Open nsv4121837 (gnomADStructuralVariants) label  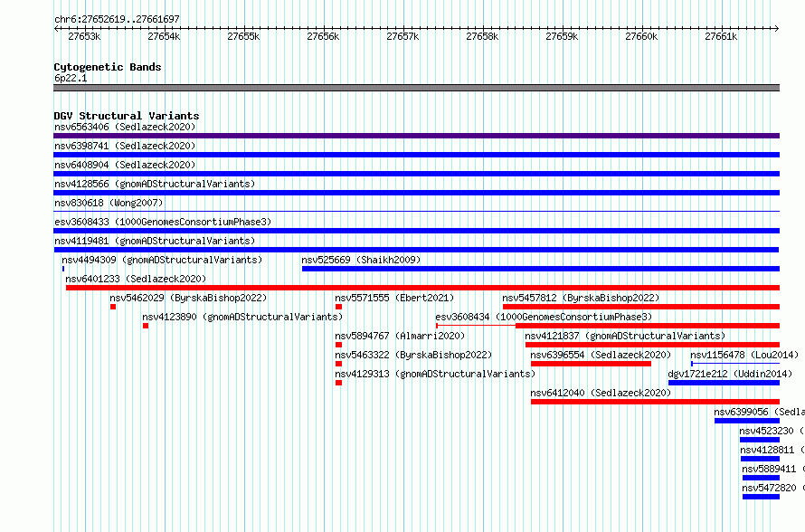tap(625, 336)
